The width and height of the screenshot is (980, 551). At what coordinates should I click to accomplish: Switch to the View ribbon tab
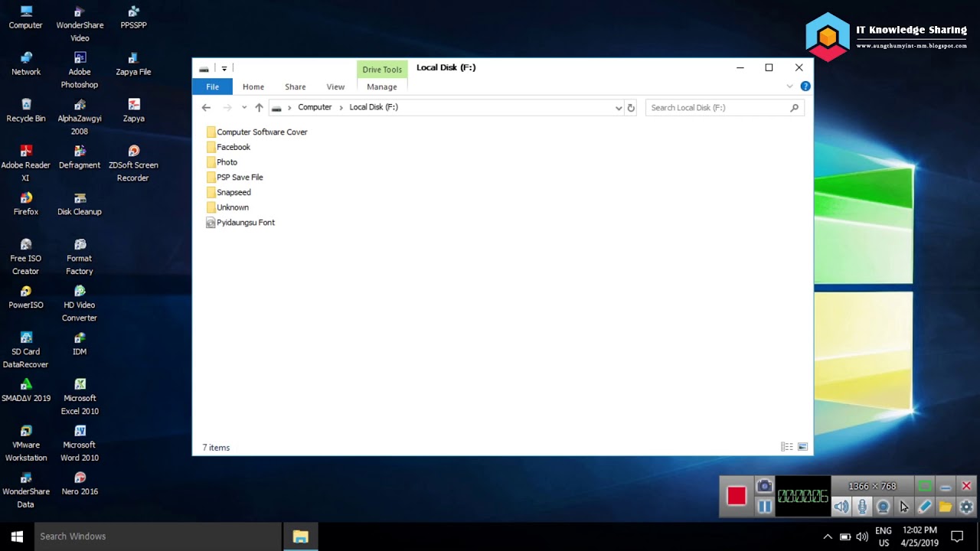click(x=335, y=86)
